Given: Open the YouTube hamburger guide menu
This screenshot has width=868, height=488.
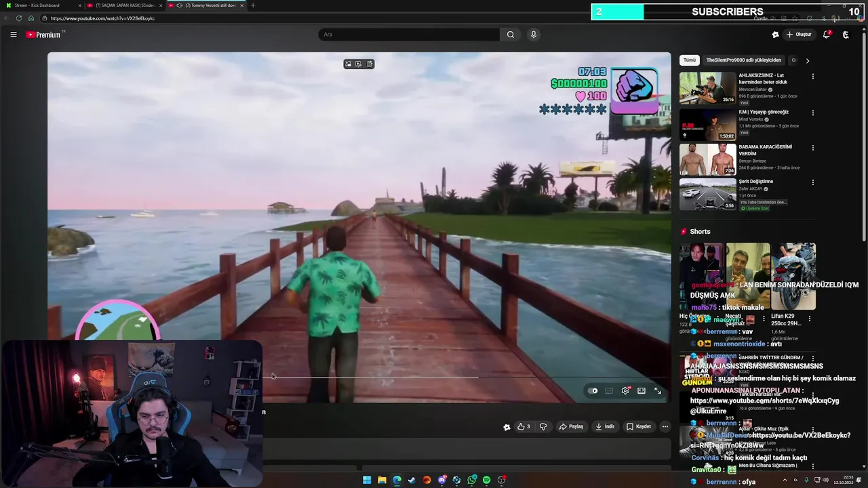Looking at the screenshot, I should 13,35.
